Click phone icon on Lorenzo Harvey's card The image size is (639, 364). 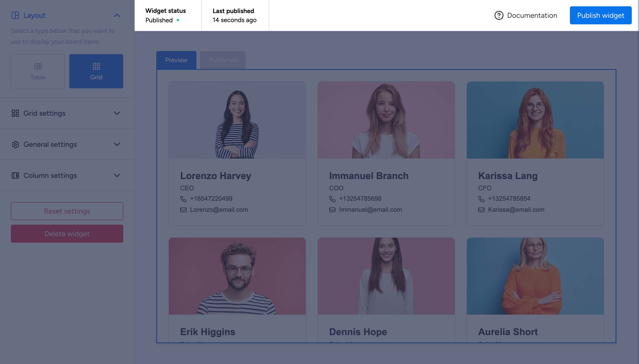point(183,199)
